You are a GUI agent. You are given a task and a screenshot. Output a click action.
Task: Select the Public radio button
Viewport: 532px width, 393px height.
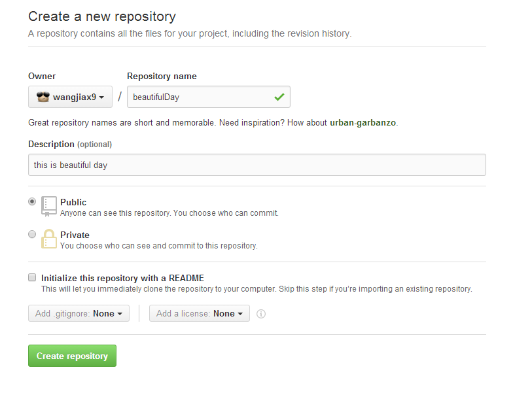[32, 202]
